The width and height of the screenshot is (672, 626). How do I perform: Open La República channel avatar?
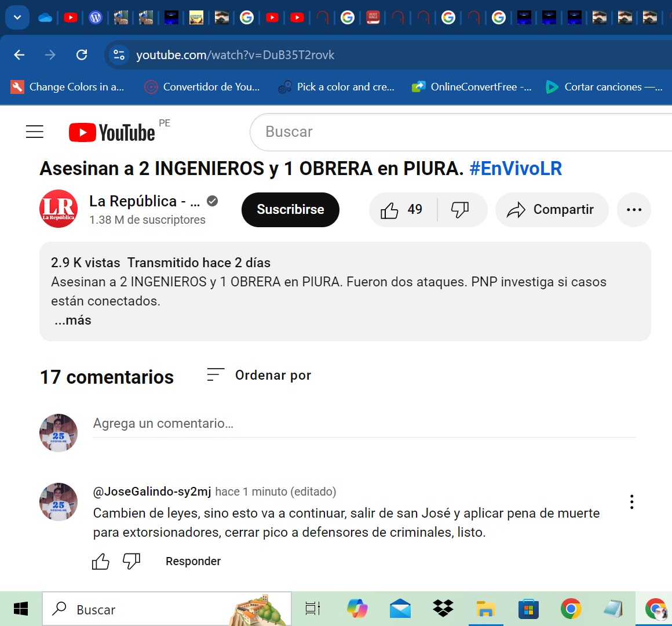click(59, 209)
